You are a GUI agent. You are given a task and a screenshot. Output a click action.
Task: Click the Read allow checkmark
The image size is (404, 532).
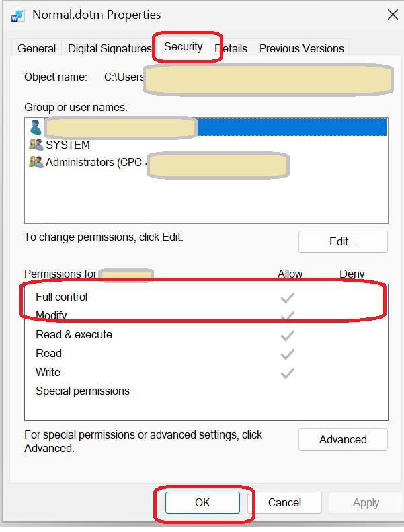[287, 354]
